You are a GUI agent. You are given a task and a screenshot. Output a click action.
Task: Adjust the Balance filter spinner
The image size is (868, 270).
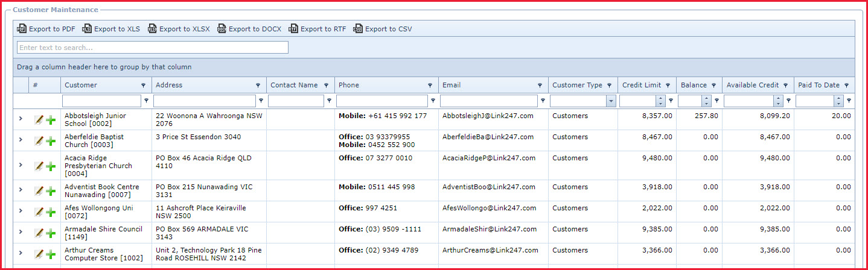707,101
